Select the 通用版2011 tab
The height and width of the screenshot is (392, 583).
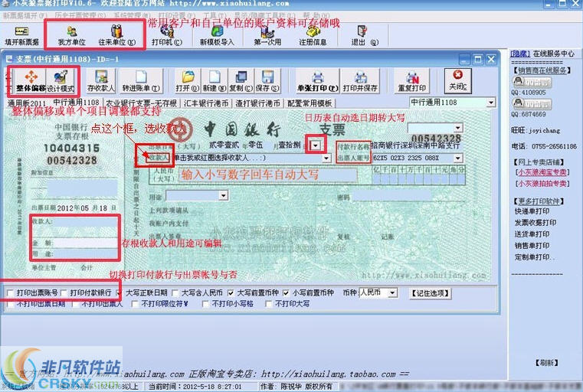tap(26, 103)
